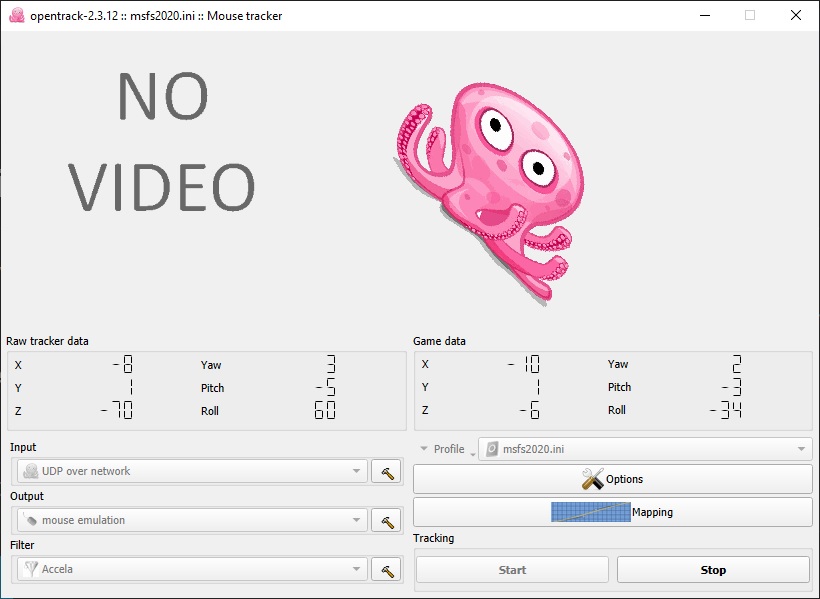Screen dimensions: 820x599
Task: Click the Game data Yaw value
Action: click(735, 364)
